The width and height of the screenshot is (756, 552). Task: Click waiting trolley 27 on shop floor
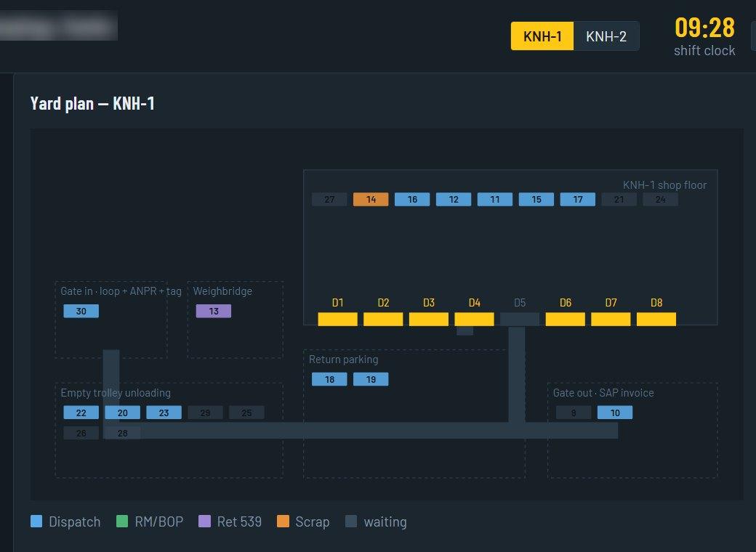click(329, 200)
